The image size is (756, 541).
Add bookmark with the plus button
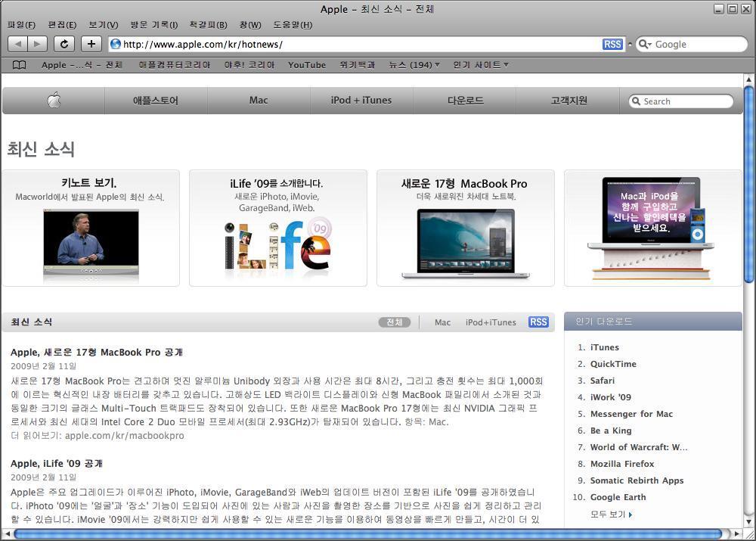pyautogui.click(x=91, y=44)
